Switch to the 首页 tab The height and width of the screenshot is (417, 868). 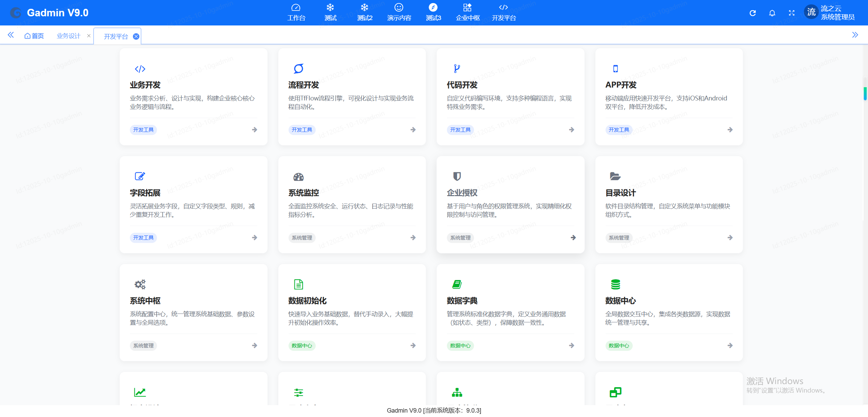(34, 36)
